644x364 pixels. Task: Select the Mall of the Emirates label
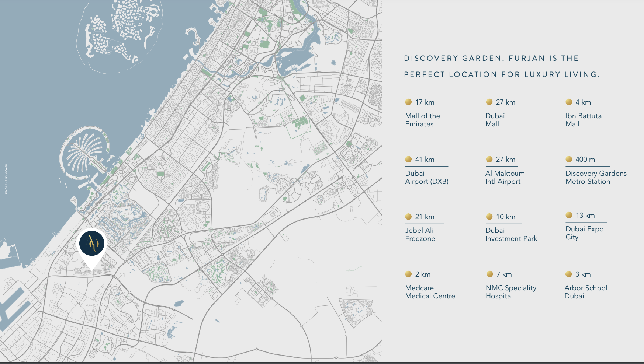[x=422, y=120]
